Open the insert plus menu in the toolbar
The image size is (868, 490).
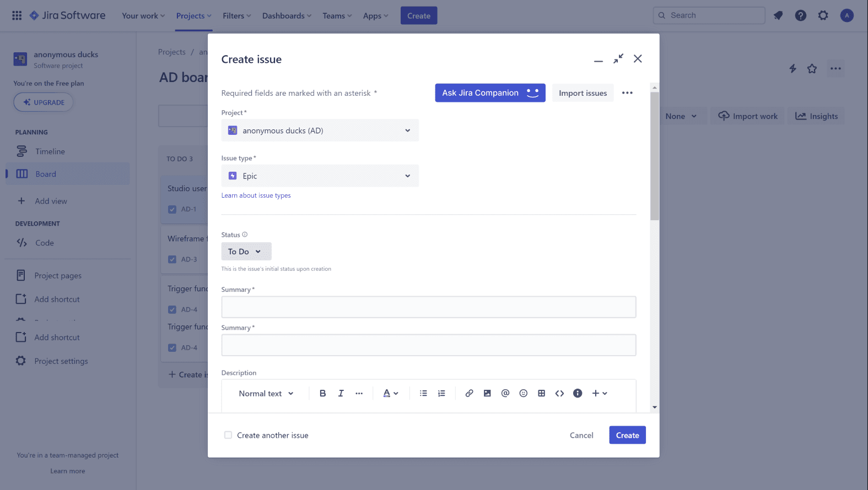[600, 393]
